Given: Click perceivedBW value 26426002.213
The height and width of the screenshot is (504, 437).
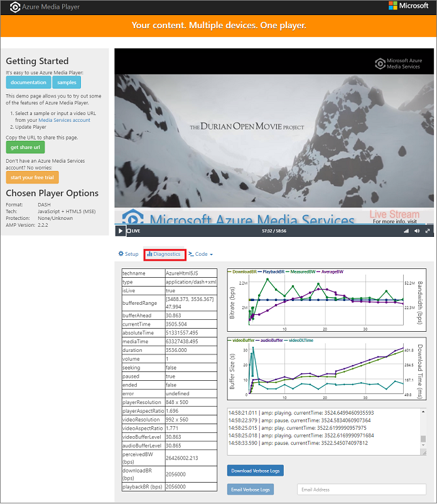Looking at the screenshot, I should coord(181,458).
